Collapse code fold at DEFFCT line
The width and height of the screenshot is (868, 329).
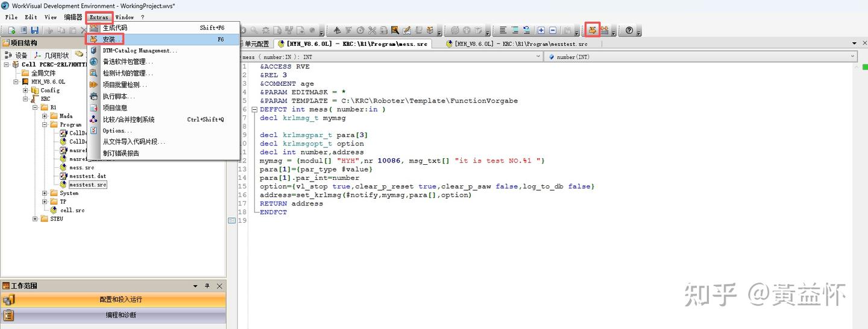(x=255, y=110)
